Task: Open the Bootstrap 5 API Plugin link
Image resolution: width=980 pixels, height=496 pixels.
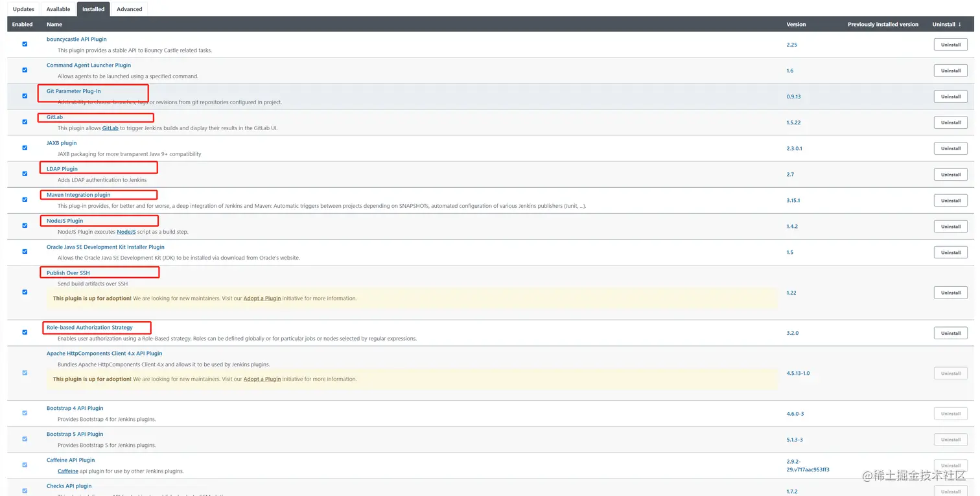Action: coord(75,434)
